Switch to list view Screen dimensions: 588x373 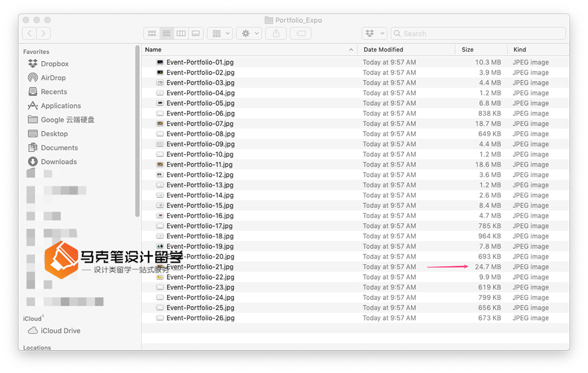[166, 33]
